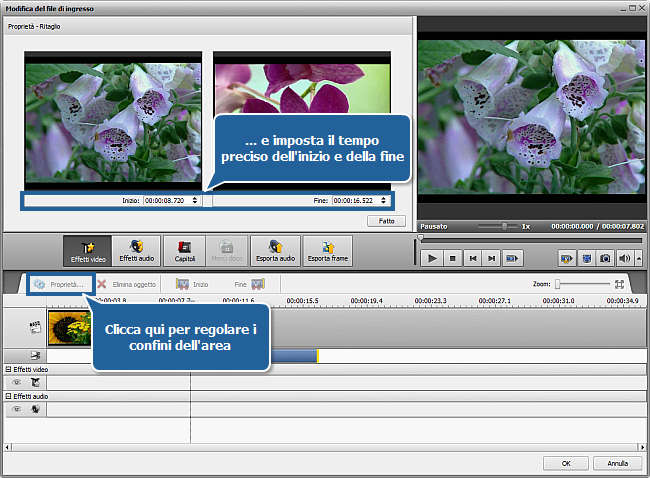Expand the volume arrow next to the speaker
This screenshot has height=478, width=650.
639,259
